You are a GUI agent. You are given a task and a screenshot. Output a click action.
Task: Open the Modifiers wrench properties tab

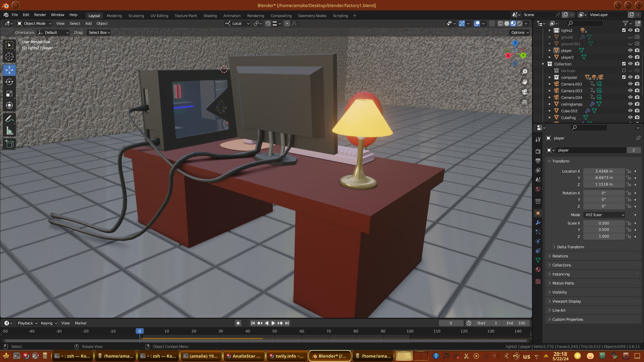pyautogui.click(x=538, y=223)
